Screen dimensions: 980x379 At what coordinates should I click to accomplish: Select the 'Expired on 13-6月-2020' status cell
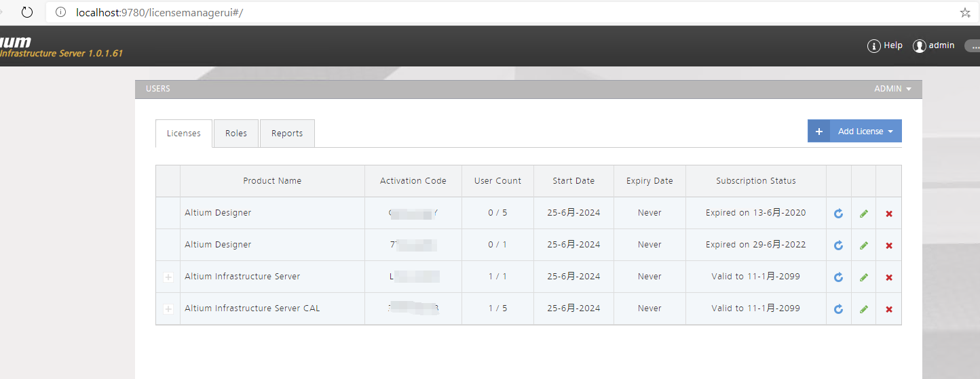coord(756,213)
